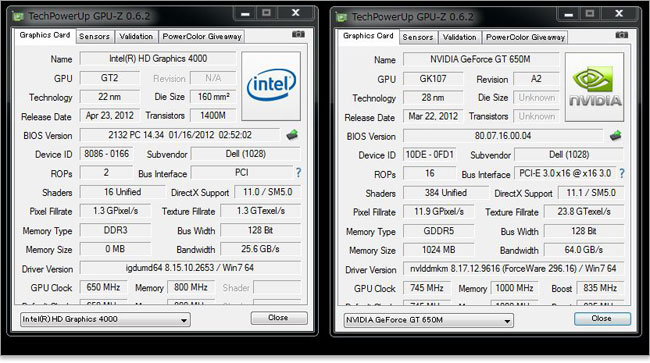Image resolution: width=650 pixels, height=363 pixels.
Task: Click BIOS Version 80.07.16.00.04 field
Action: (x=503, y=136)
